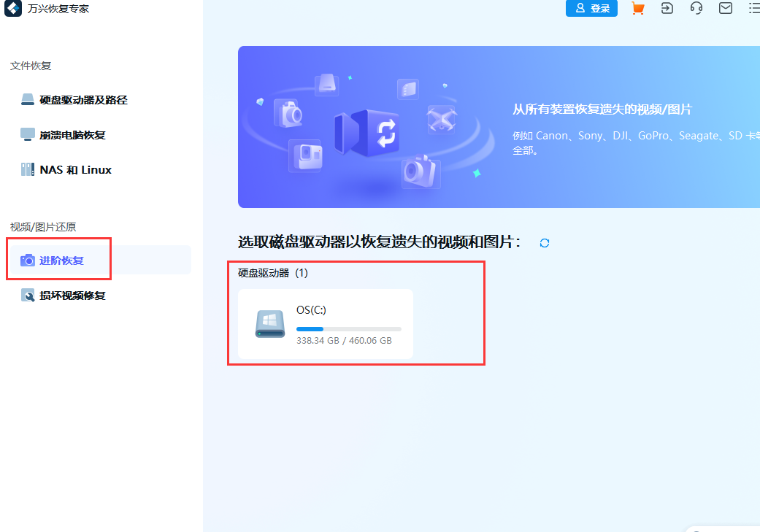Click the storage usage bar of OS(C:)
This screenshot has height=532, width=760.
coord(349,328)
